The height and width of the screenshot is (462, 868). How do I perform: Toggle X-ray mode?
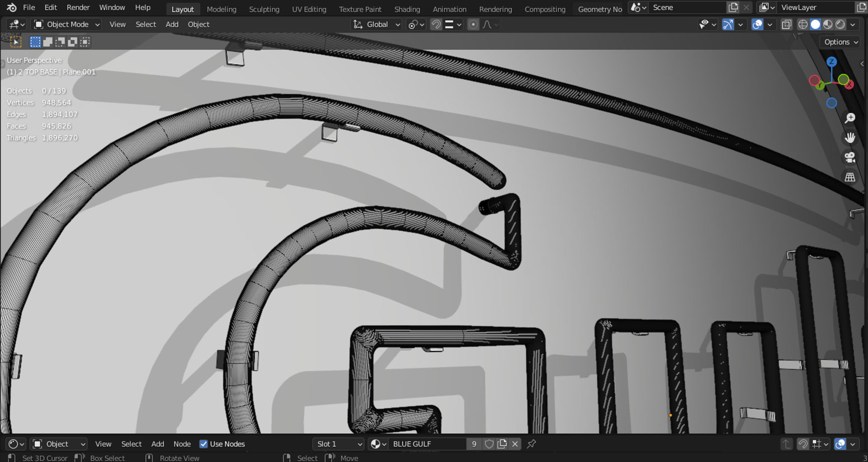[787, 24]
